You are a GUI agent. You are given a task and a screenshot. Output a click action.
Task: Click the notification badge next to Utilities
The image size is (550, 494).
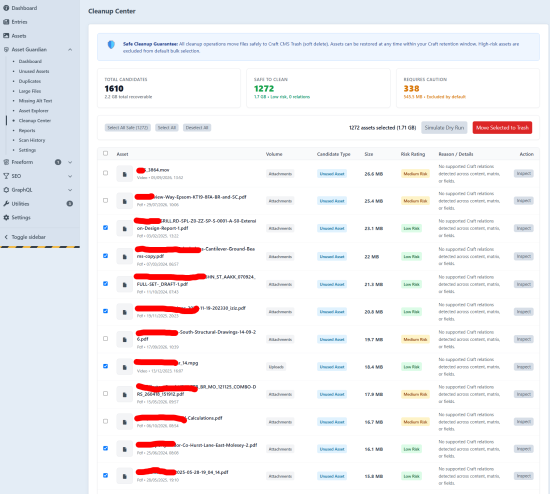pos(69,203)
